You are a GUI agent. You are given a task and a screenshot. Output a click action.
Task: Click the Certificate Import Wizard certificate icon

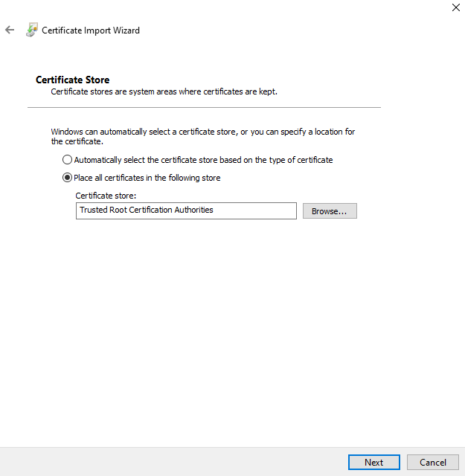tap(31, 30)
